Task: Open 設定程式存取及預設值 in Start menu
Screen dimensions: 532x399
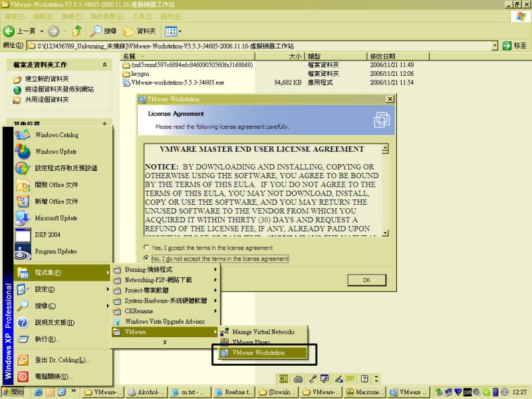Action: (x=63, y=168)
